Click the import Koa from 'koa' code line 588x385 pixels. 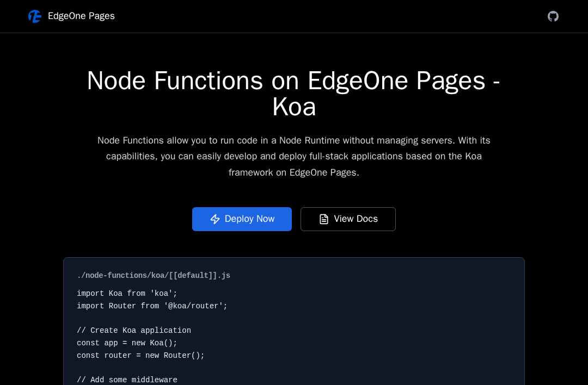click(x=127, y=293)
